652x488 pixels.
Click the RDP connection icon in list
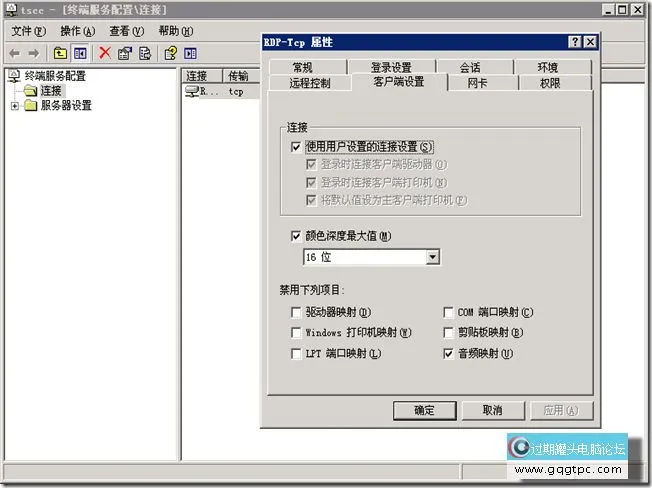pyautogui.click(x=192, y=91)
